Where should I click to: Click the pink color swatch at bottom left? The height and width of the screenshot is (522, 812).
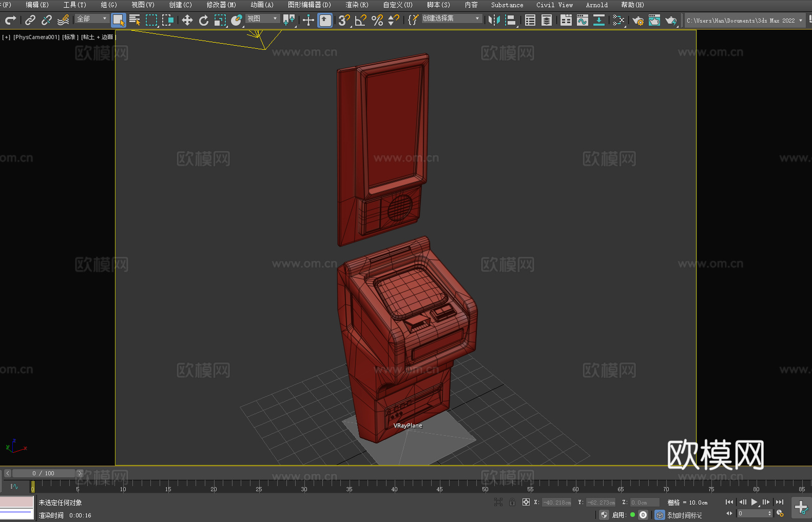[16, 501]
